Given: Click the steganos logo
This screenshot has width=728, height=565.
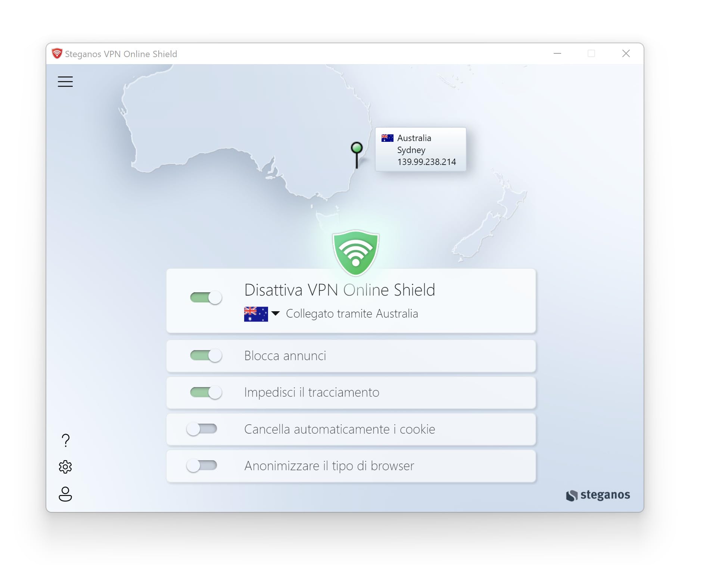Looking at the screenshot, I should click(598, 495).
